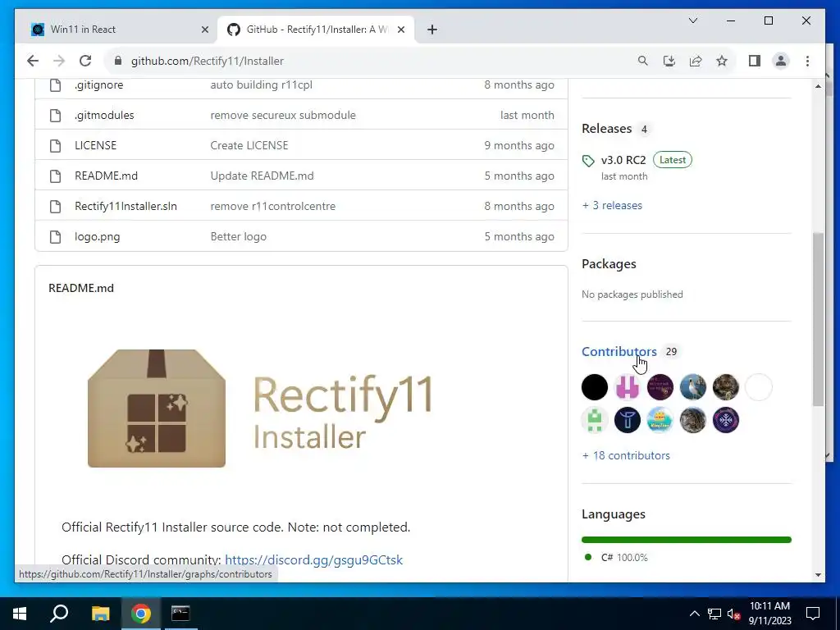Open Windows taskbar search
The height and width of the screenshot is (630, 840).
pos(59,614)
